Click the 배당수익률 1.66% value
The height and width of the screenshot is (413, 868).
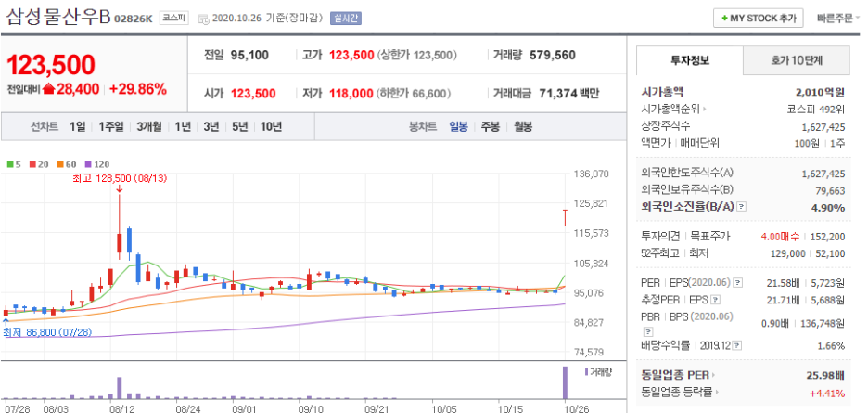(831, 346)
